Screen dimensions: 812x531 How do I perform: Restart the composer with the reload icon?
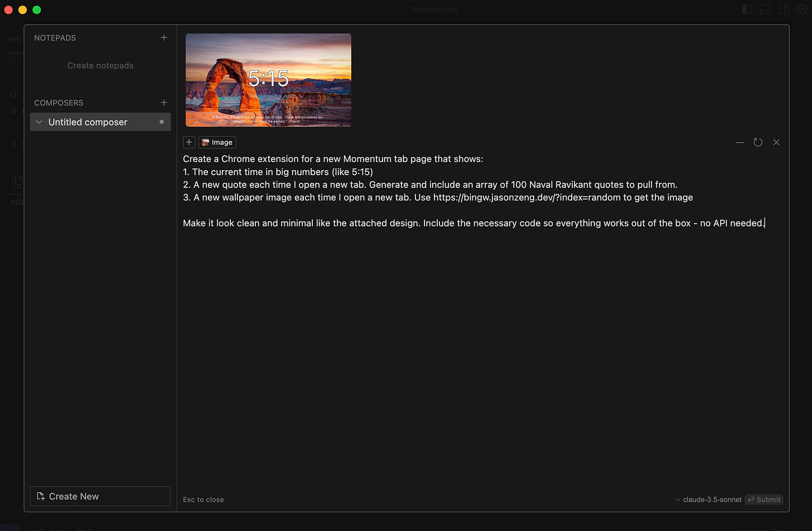(x=757, y=142)
